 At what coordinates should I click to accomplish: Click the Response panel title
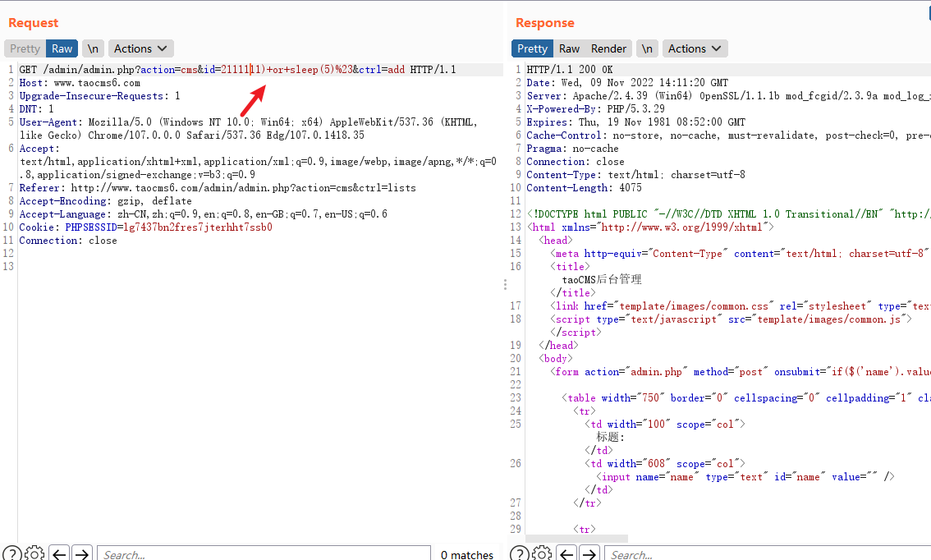pos(544,23)
